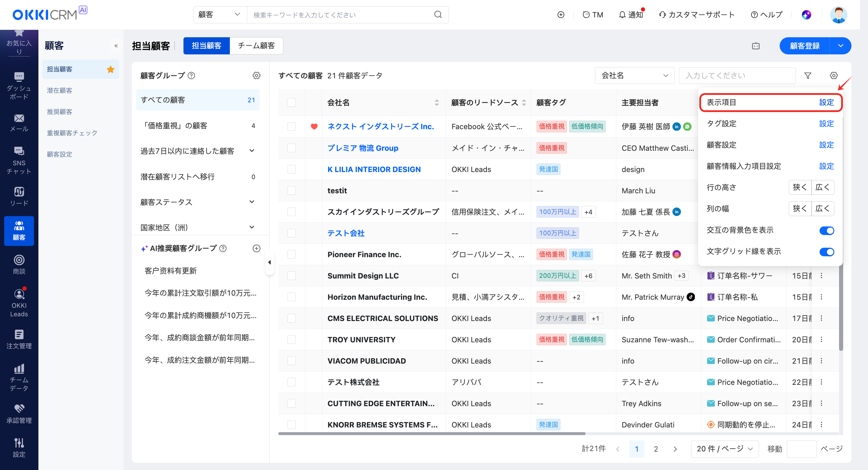
Task: Open the ダッシュボード sidebar icon
Action: click(x=19, y=86)
